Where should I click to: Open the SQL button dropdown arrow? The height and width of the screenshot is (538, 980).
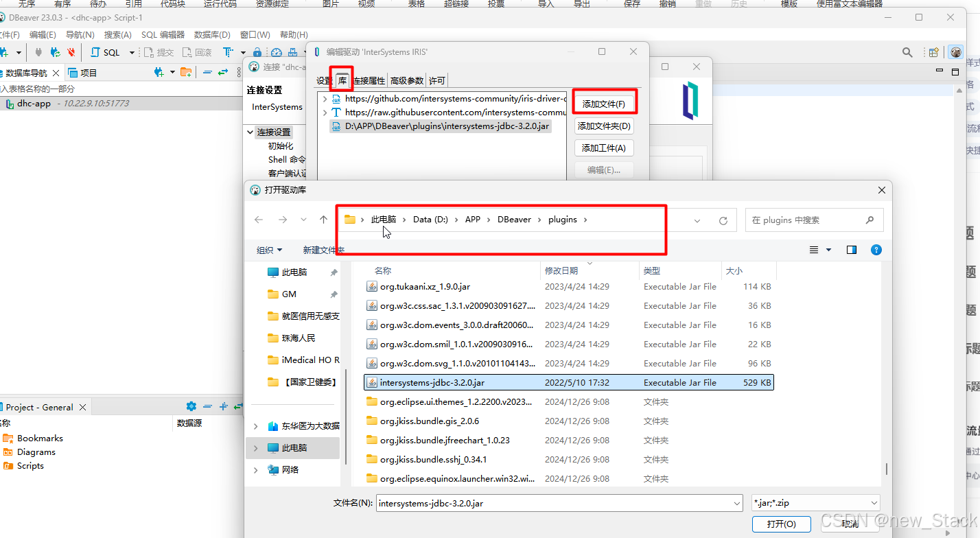pos(132,53)
